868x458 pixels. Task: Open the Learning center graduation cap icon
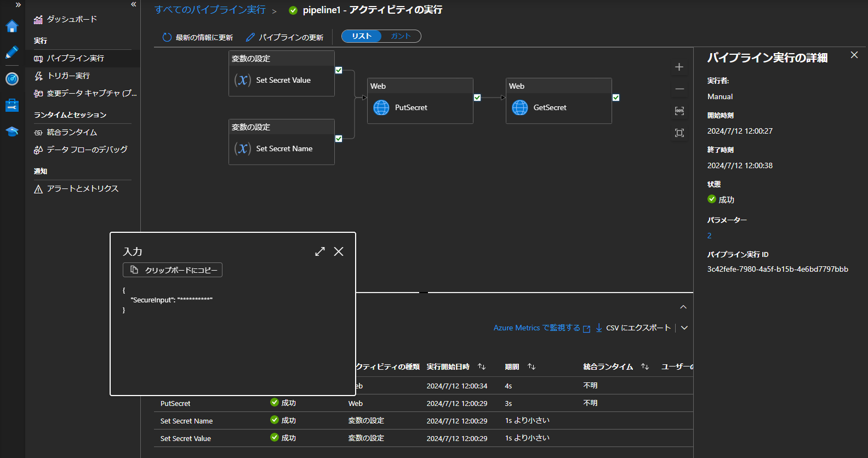12,131
